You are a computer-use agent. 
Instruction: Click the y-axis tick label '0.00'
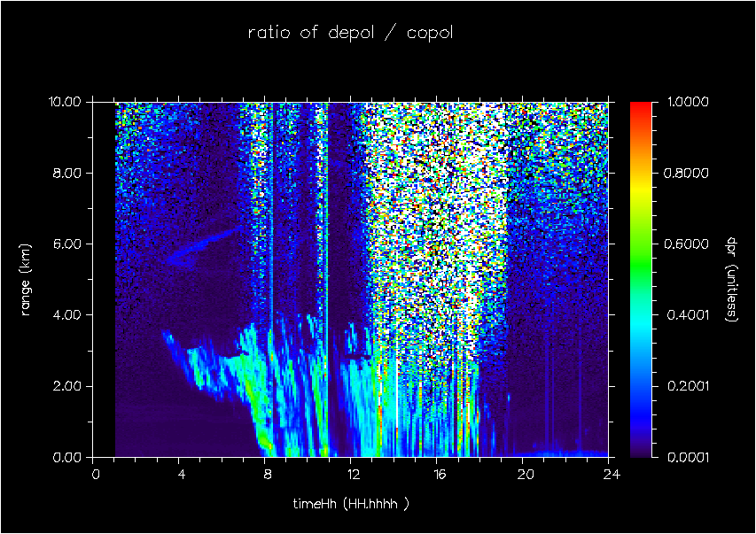coord(67,457)
